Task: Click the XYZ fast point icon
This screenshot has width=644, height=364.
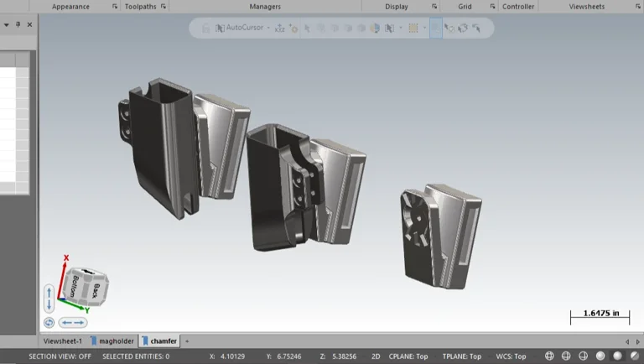Action: tap(280, 28)
